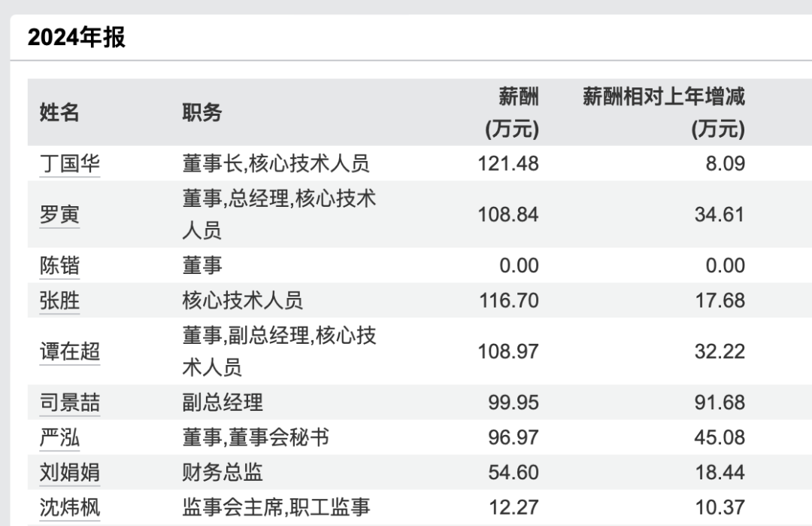Click the 财务总监 position cell
This screenshot has height=526, width=812.
[x=223, y=473]
